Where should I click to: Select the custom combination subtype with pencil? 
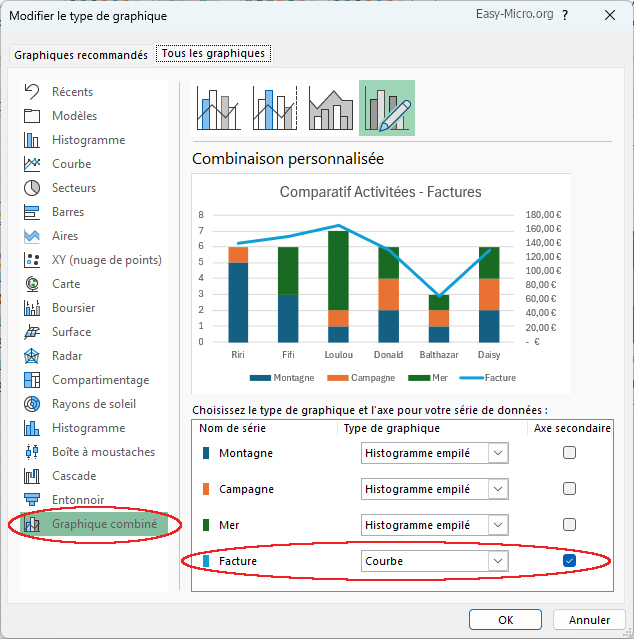[387, 108]
